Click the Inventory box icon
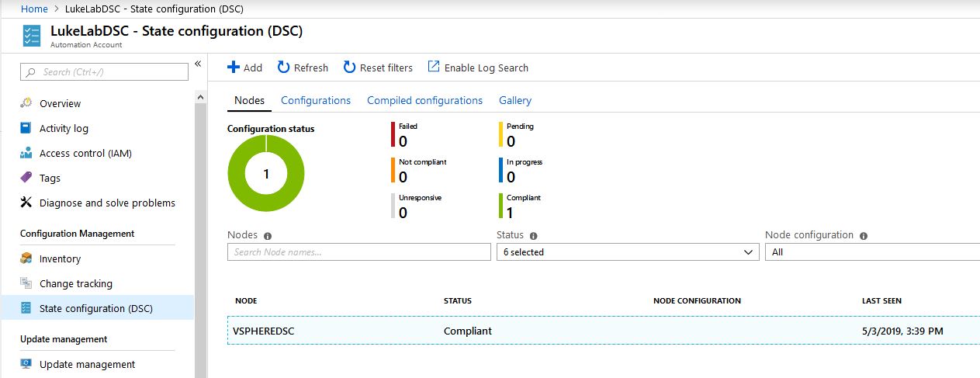The height and width of the screenshot is (378, 980). pos(26,258)
